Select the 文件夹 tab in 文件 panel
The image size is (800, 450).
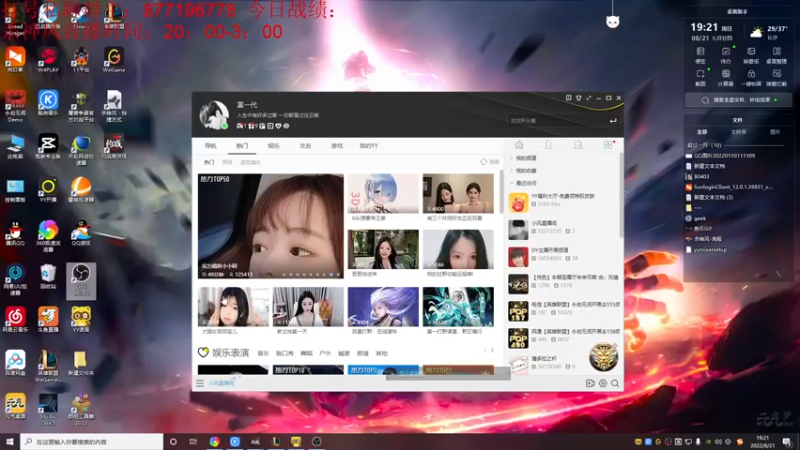[738, 132]
